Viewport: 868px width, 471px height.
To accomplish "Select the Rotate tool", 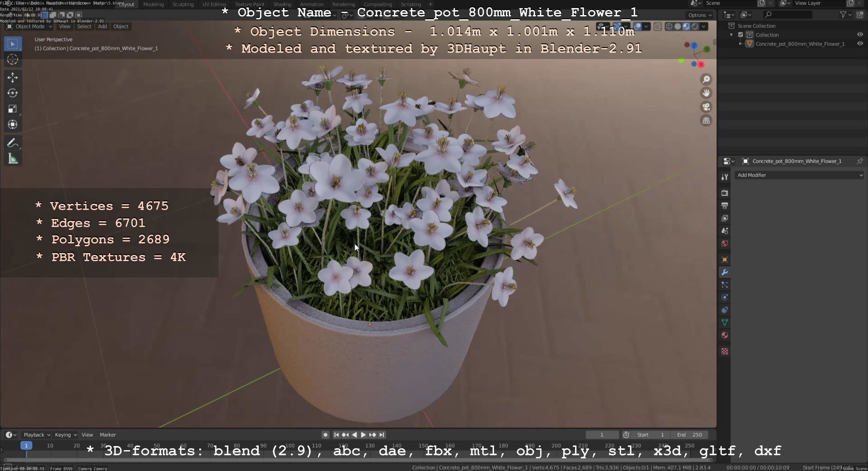I will [12, 93].
